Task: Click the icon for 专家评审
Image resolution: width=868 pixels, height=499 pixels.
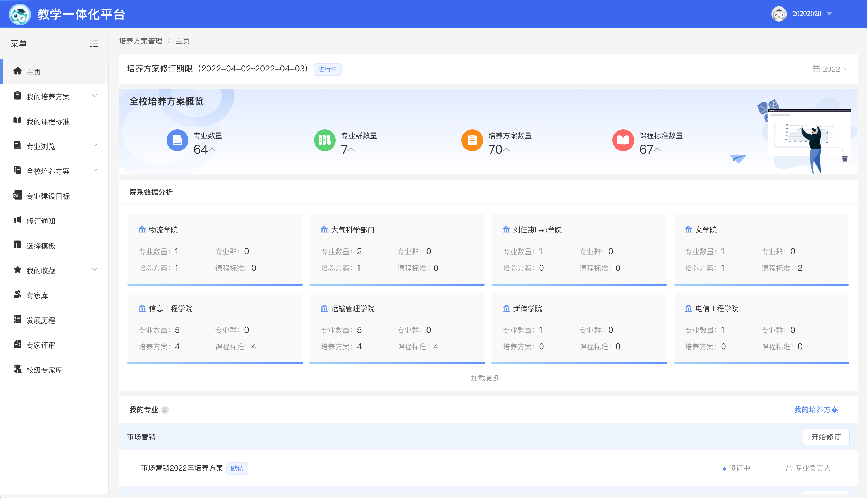Action: 18,344
